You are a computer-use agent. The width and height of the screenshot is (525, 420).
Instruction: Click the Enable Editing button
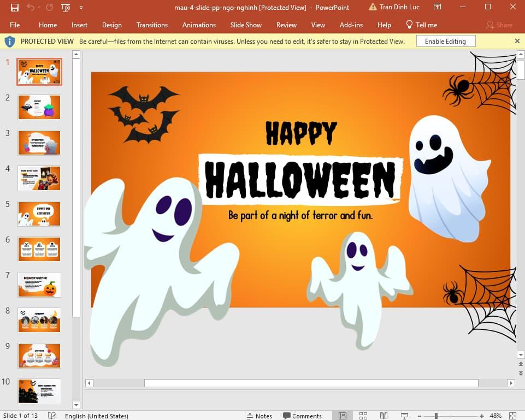(446, 41)
